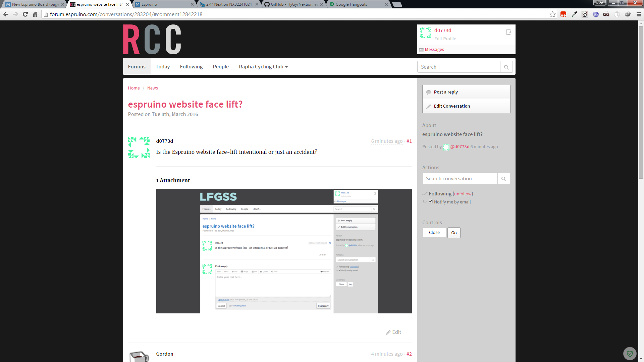Click the browser back arrow
644x362 pixels.
[6, 14]
